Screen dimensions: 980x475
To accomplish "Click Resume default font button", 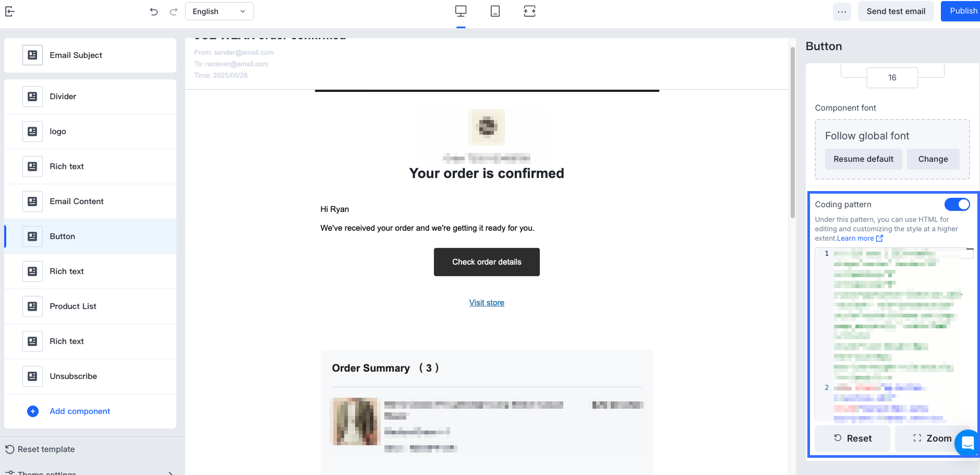I will [x=863, y=159].
